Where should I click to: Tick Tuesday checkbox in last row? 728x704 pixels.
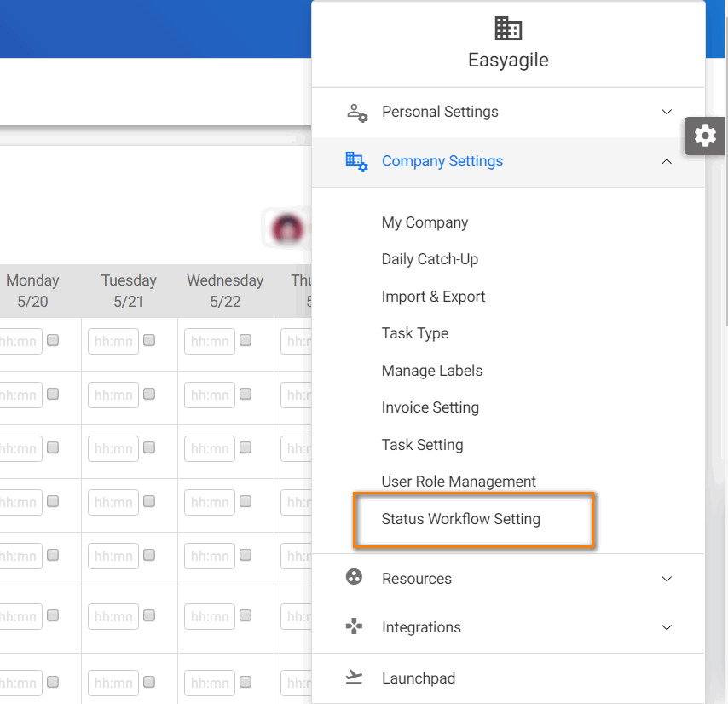pyautogui.click(x=149, y=682)
